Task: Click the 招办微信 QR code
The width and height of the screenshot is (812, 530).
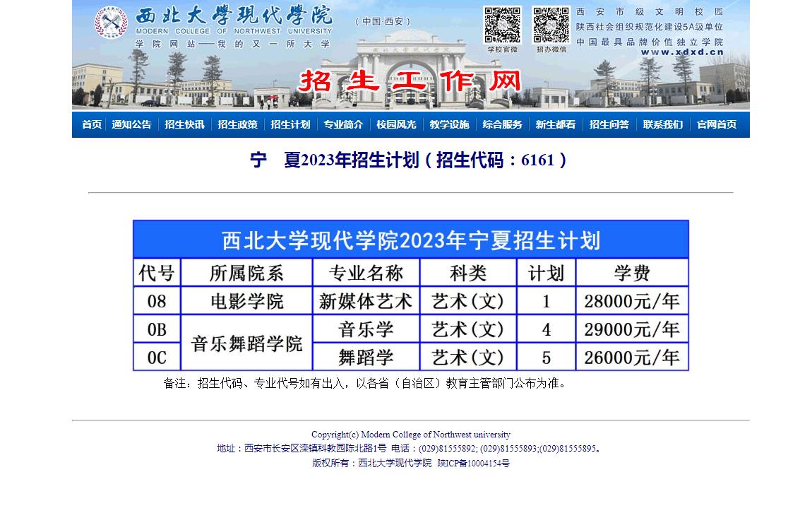Action: [551, 25]
